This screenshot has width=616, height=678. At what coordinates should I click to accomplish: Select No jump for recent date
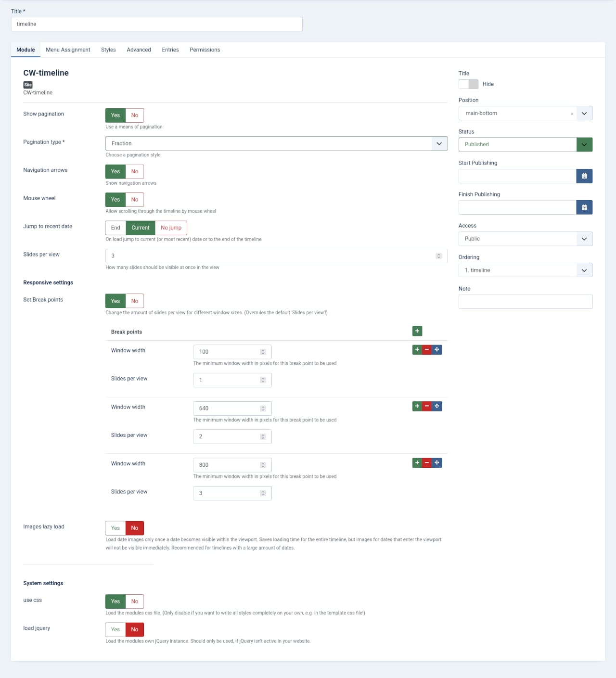point(171,228)
